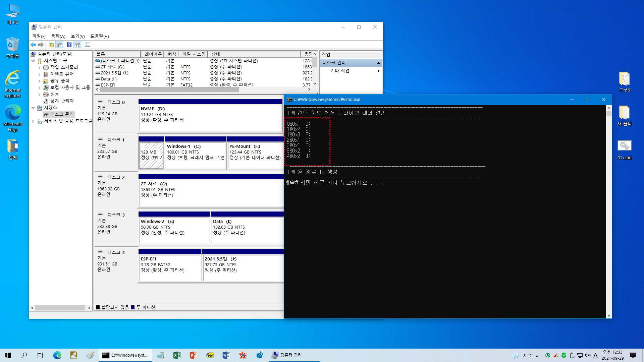This screenshot has height=362, width=644.
Task: Open PowerPoint from the taskbar
Action: 193,355
